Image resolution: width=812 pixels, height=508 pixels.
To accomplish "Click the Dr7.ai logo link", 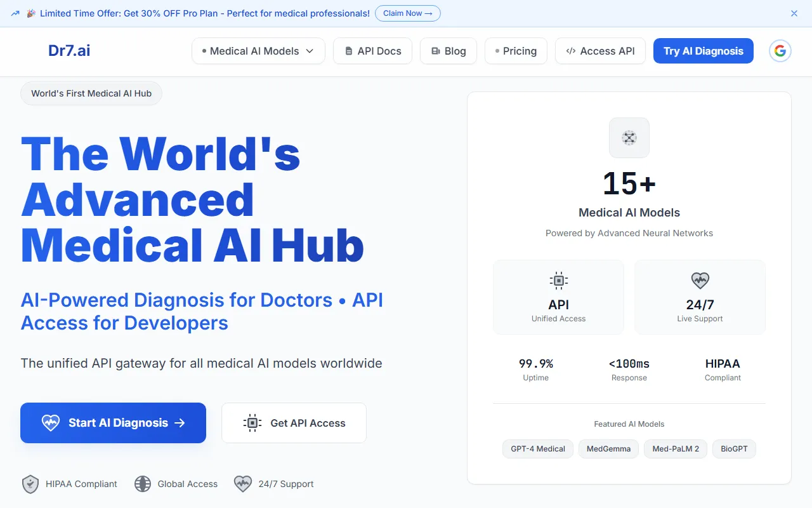I will tap(69, 51).
